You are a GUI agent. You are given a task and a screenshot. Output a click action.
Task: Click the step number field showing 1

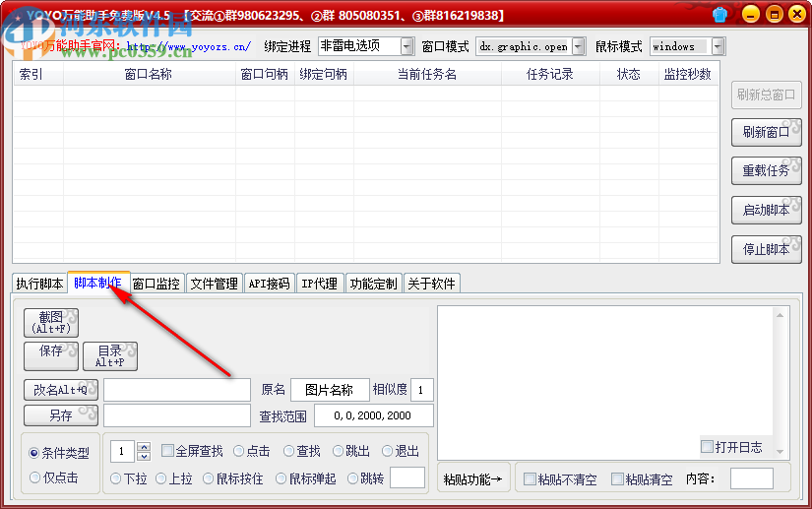click(x=123, y=452)
